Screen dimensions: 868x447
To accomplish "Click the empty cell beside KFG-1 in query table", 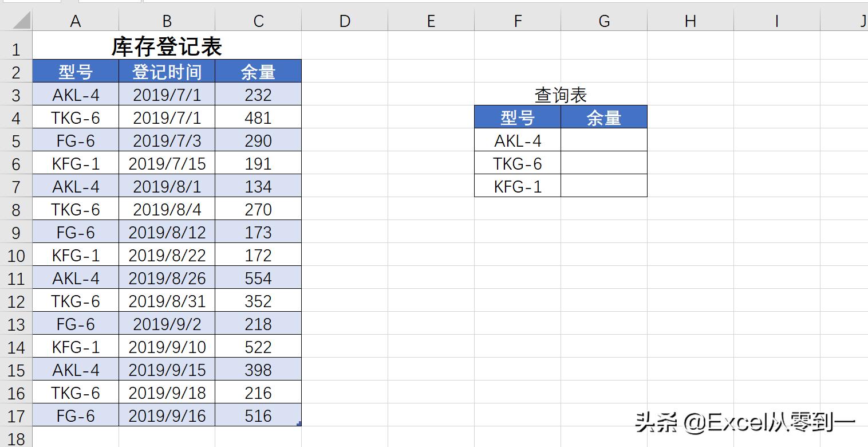I will (x=603, y=186).
